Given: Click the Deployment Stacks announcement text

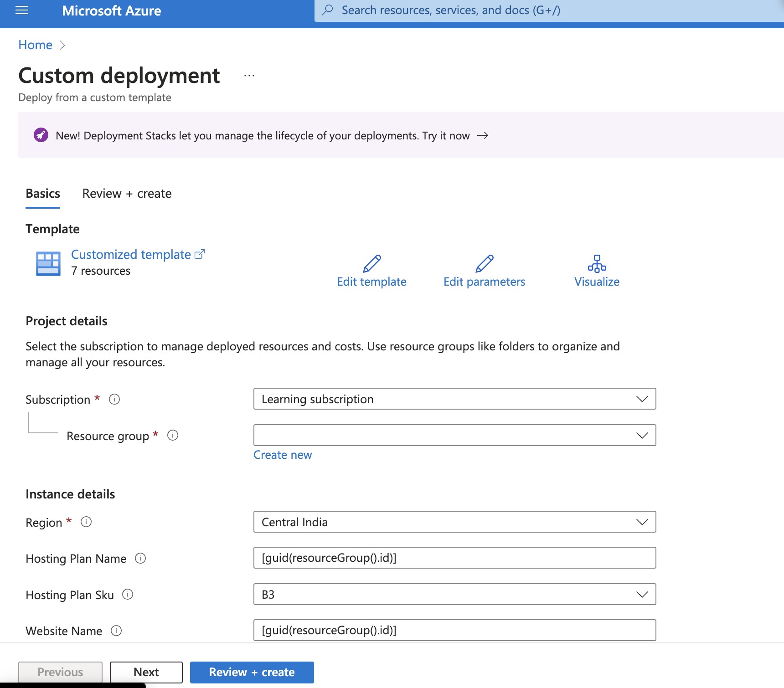Looking at the screenshot, I should coord(263,135).
